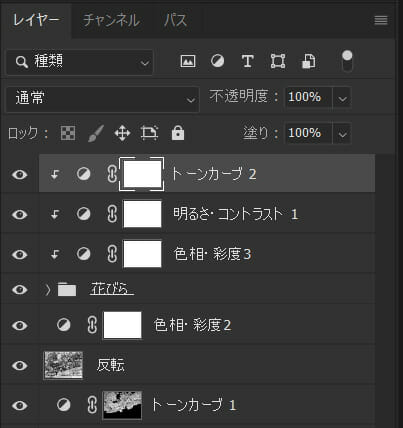This screenshot has height=428, width=403.
Task: Click the 花びら folder icon
Action: coord(67,289)
